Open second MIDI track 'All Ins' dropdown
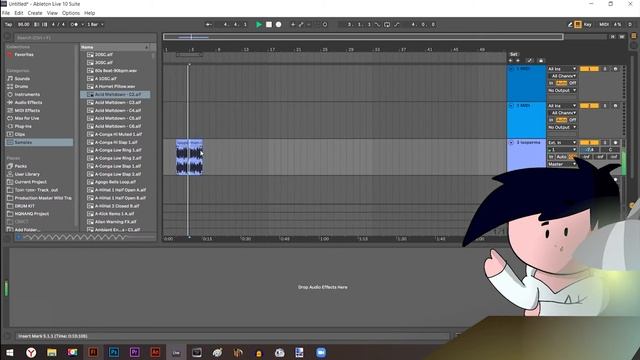The width and height of the screenshot is (640, 360). tap(562, 106)
